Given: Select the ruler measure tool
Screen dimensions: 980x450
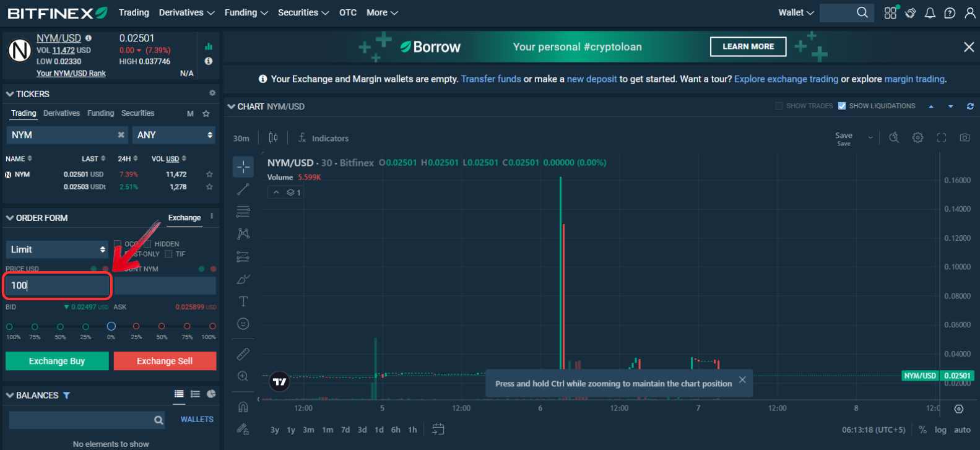Looking at the screenshot, I should [243, 353].
